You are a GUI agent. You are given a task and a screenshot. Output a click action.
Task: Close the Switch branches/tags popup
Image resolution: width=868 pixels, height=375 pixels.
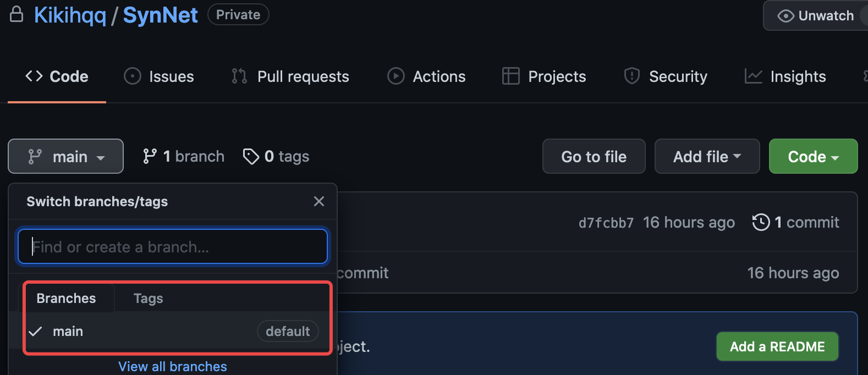[319, 201]
